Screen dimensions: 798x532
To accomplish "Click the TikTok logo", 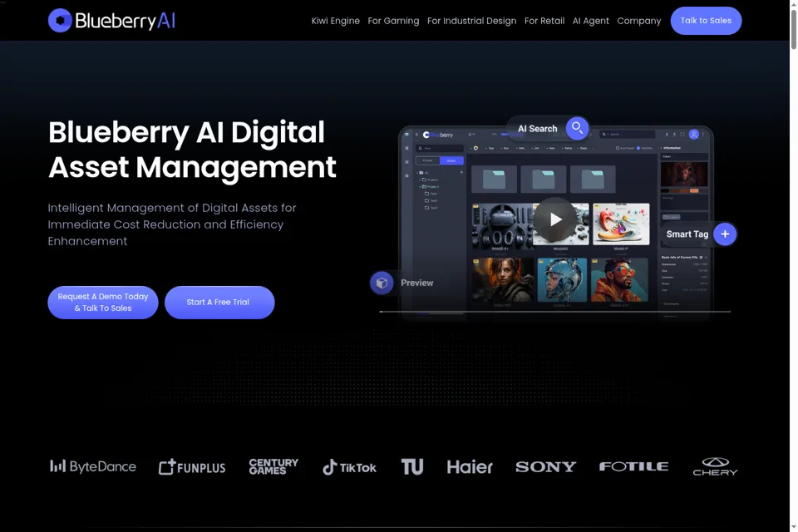I will pos(350,467).
